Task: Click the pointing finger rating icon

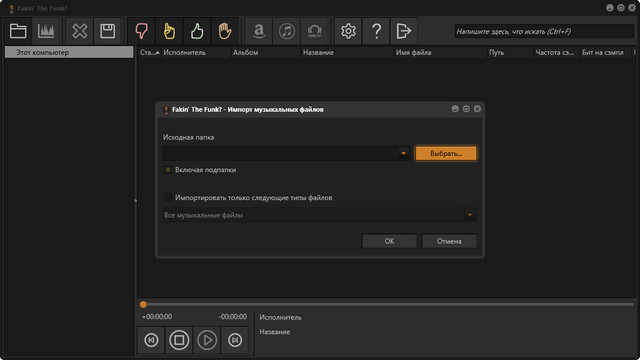Action: (x=169, y=31)
